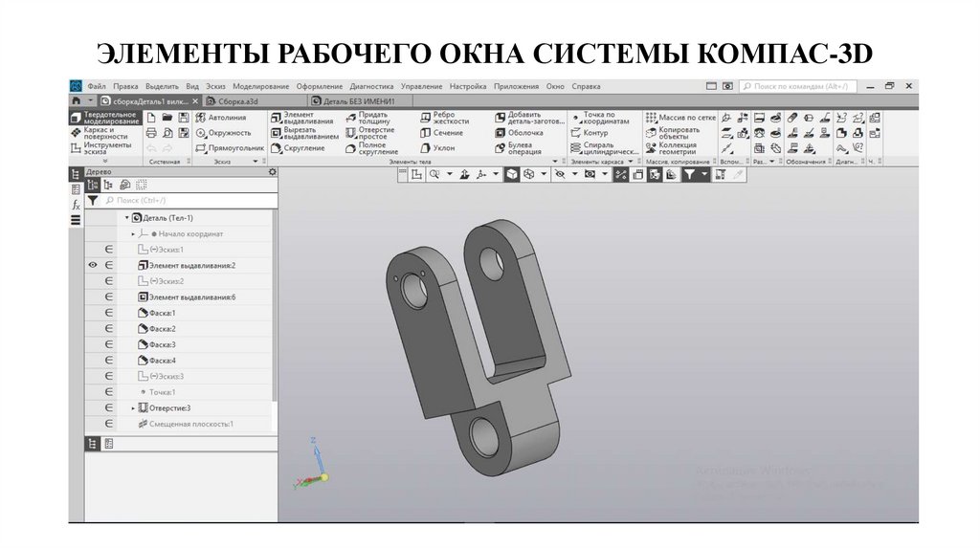Click Придать толщину command

368,118
